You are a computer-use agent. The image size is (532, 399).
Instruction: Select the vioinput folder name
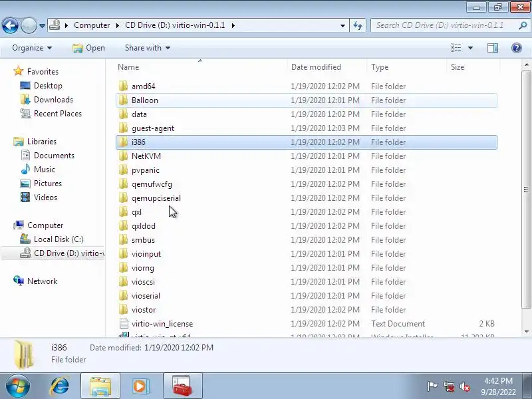[146, 254]
